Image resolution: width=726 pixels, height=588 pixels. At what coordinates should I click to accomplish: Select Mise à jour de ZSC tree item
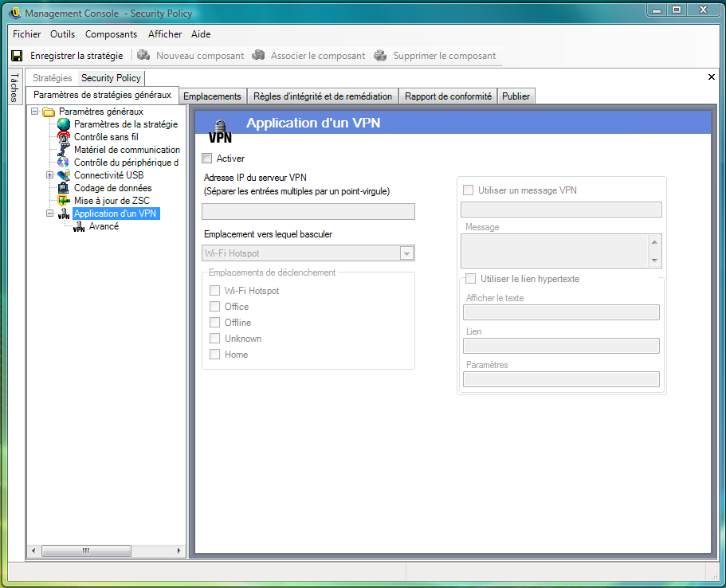pos(112,201)
